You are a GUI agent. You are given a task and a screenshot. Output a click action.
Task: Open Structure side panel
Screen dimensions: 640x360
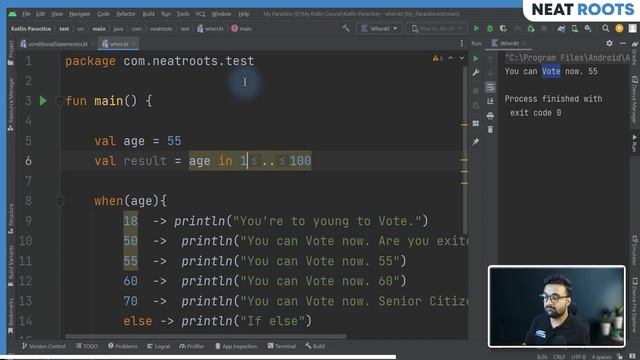click(11, 219)
